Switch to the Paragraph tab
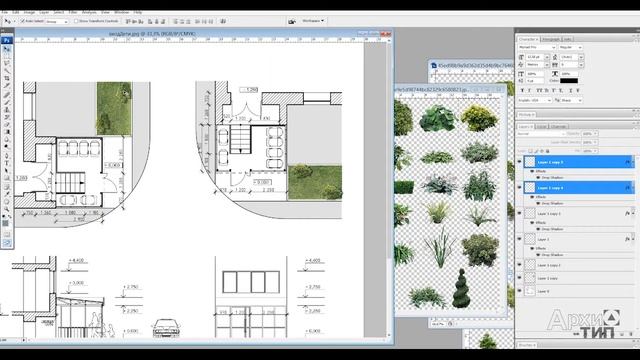The width and height of the screenshot is (640, 360). point(551,39)
